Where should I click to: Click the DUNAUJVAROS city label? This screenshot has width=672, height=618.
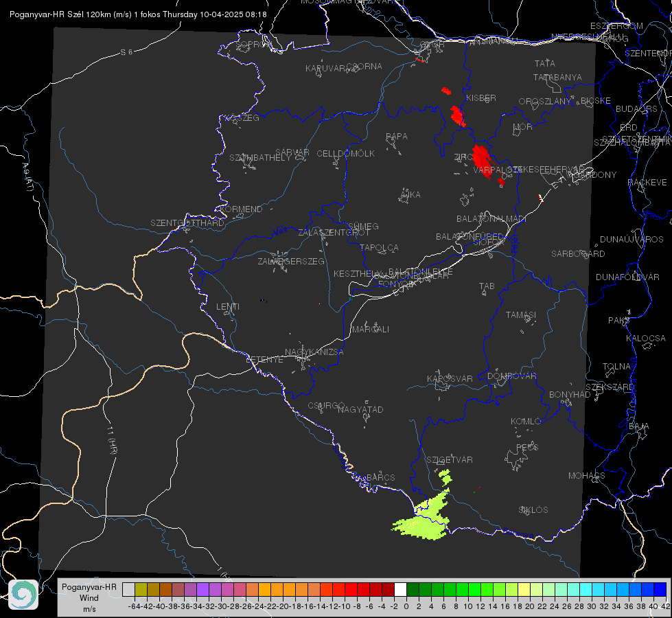632,239
